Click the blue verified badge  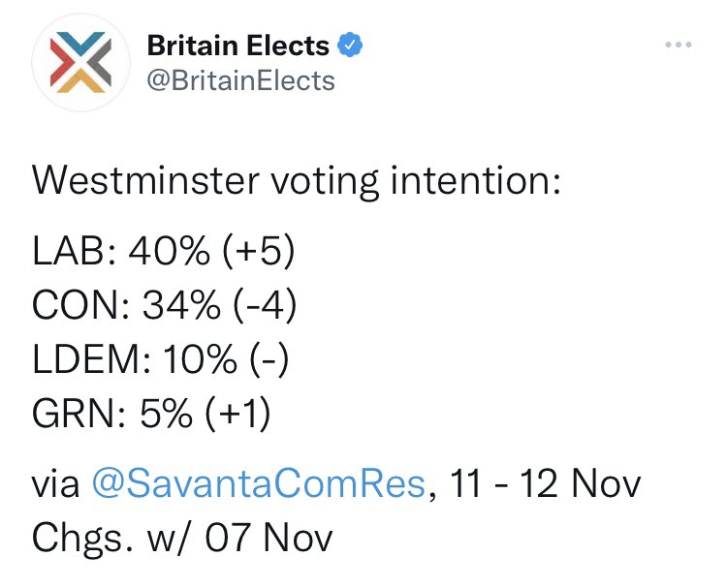[350, 45]
